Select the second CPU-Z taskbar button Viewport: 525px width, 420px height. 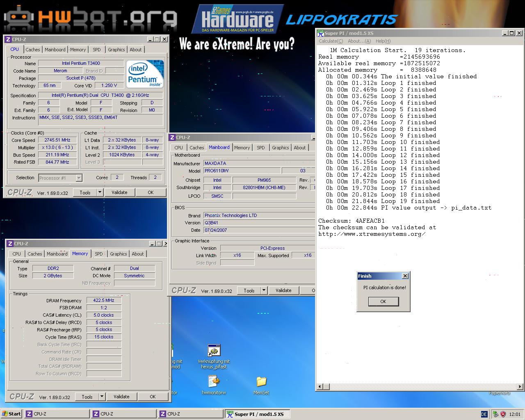123,414
